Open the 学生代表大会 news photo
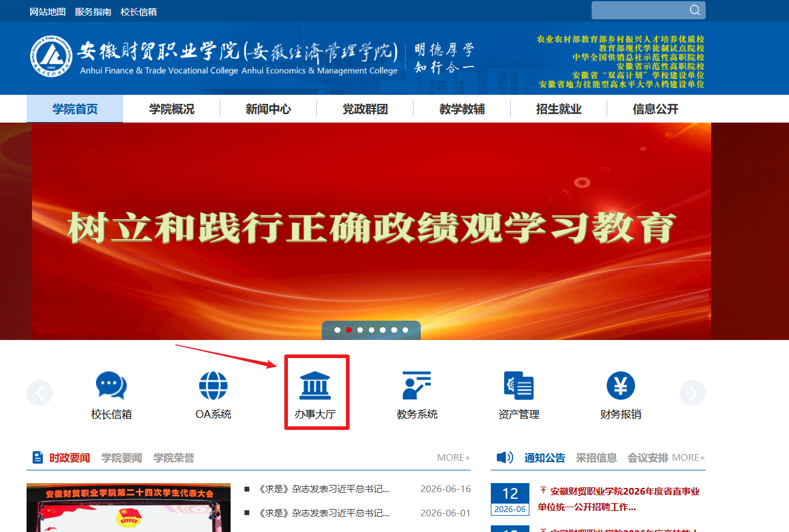 coord(129,507)
